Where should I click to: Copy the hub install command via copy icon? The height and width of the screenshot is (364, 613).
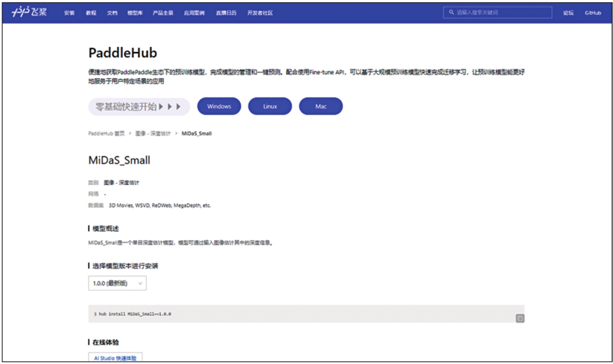tap(520, 318)
